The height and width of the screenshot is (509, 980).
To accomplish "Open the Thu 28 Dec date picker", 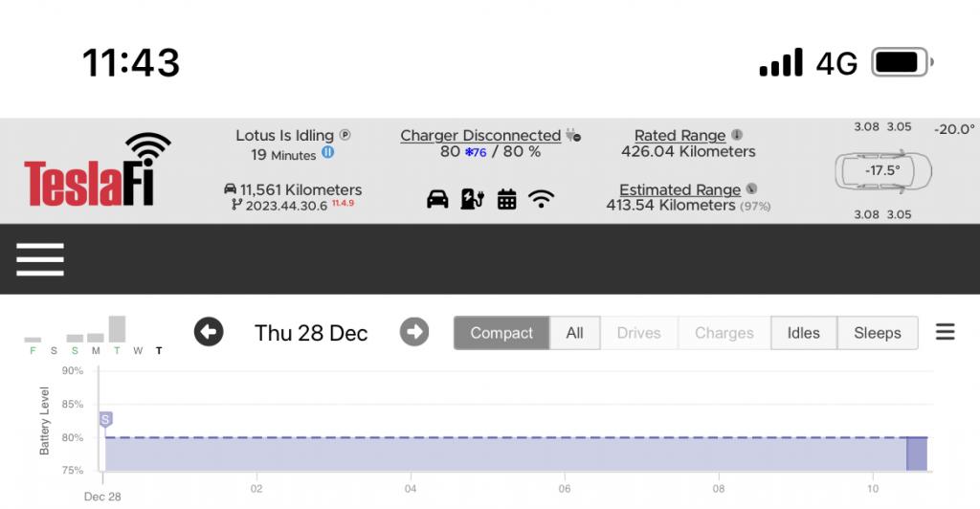I will click(311, 333).
